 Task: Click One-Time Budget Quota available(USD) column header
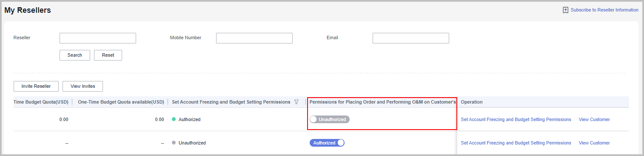click(121, 102)
